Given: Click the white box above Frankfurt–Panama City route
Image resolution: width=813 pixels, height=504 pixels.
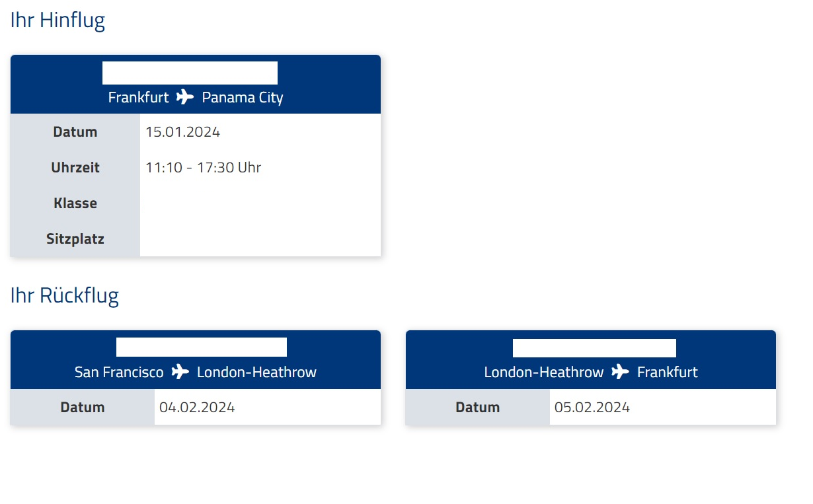Looking at the screenshot, I should click(x=190, y=73).
